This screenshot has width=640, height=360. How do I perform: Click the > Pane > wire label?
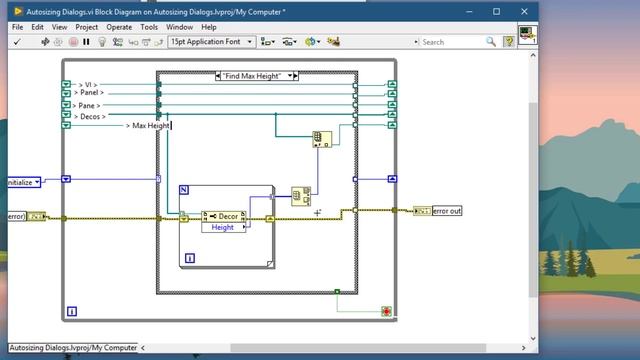[86, 105]
